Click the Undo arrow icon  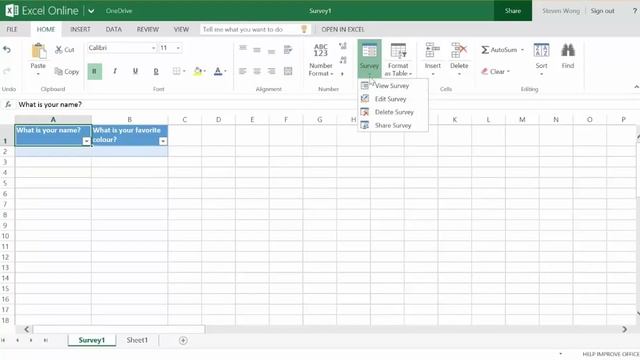click(7, 49)
